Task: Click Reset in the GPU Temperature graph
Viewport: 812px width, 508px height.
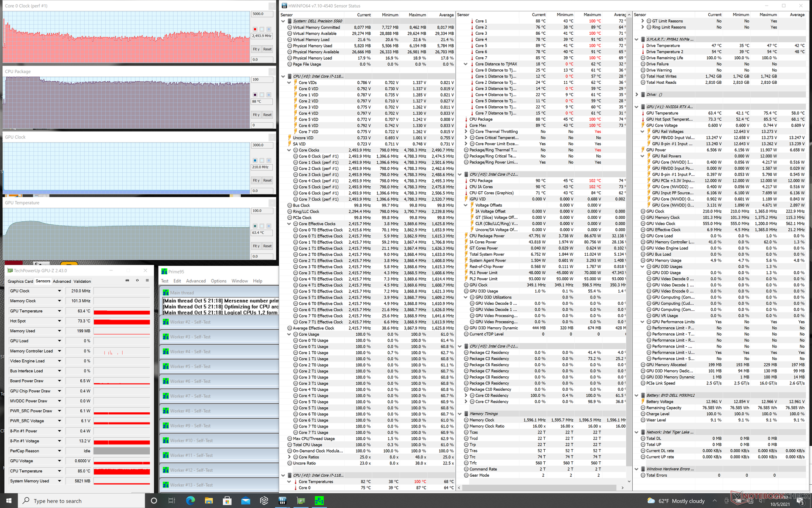Action: pyautogui.click(x=267, y=246)
